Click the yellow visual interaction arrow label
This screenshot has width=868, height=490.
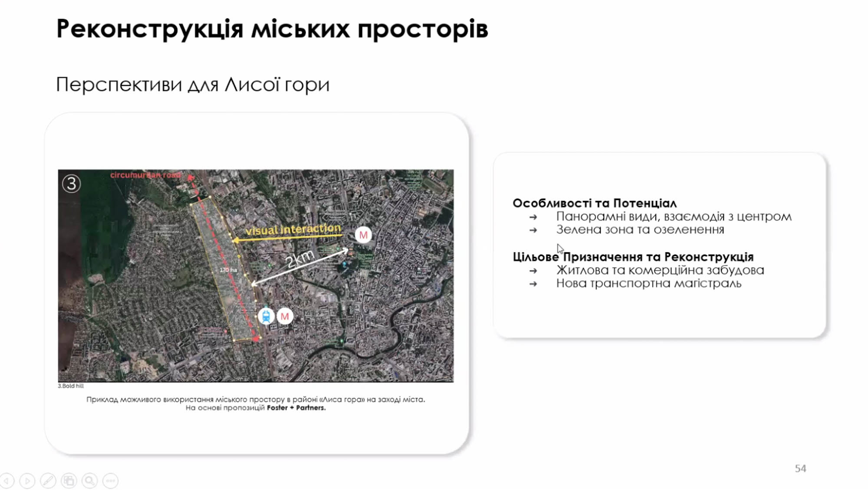click(293, 229)
